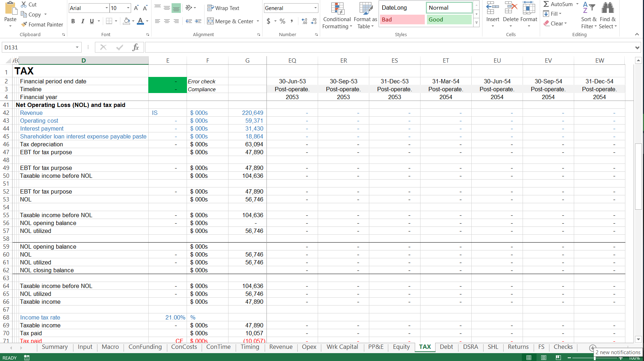Toggle Italic formatting
This screenshot has width=644, height=361.
coord(82,21)
